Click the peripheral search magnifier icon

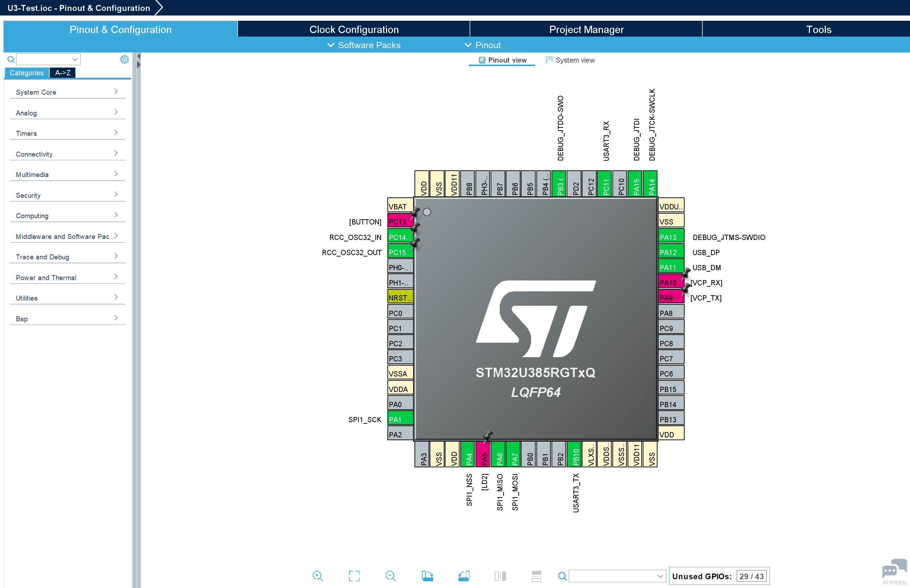pyautogui.click(x=11, y=59)
